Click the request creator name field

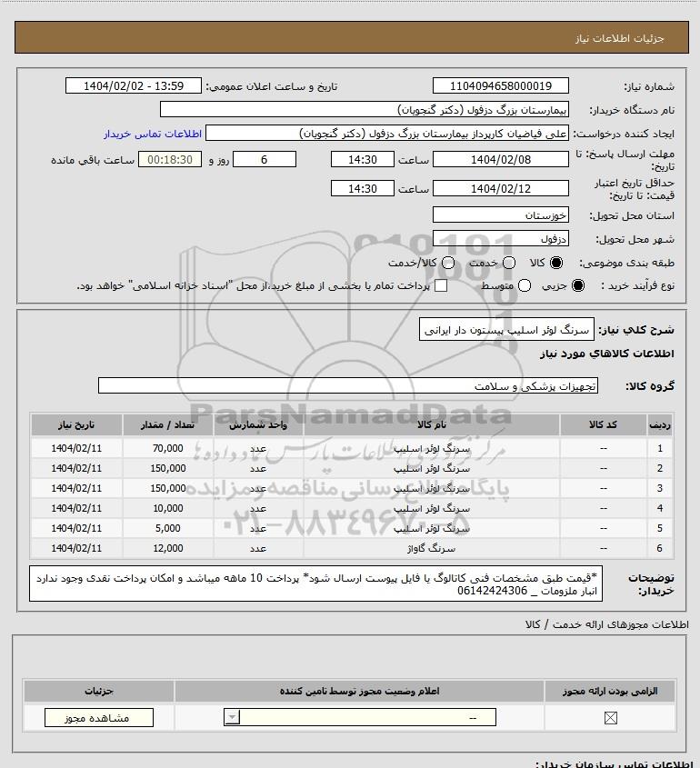tap(387, 134)
